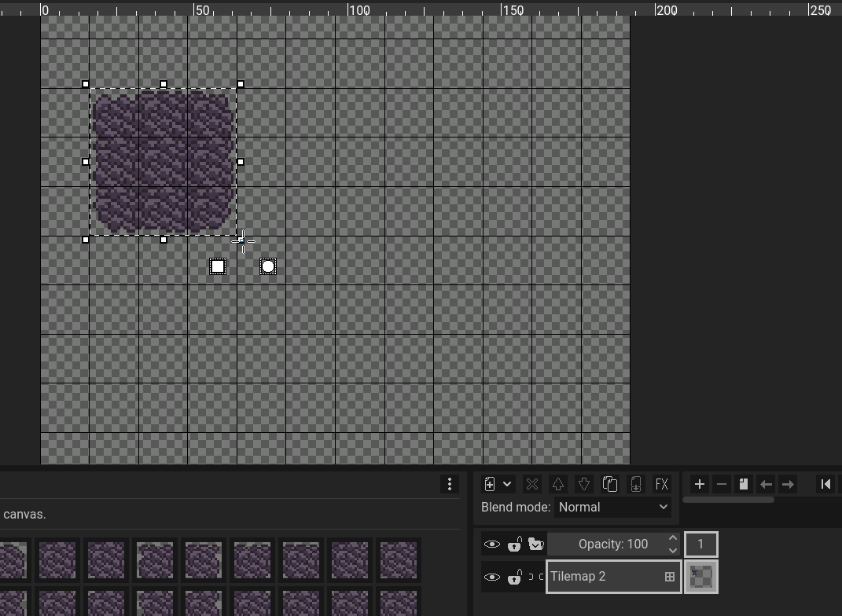Click the tilemap grid icon beside Tilemap 2
Image resolution: width=842 pixels, height=616 pixels.
669,576
